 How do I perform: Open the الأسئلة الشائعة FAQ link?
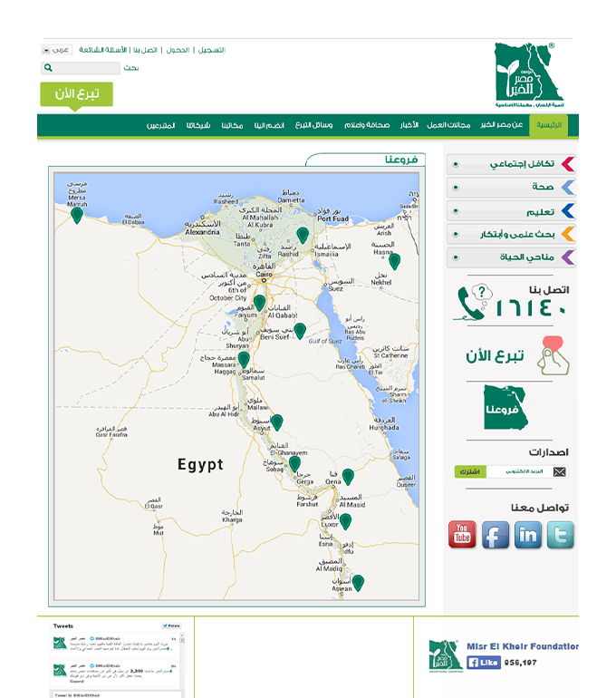pyautogui.click(x=102, y=50)
